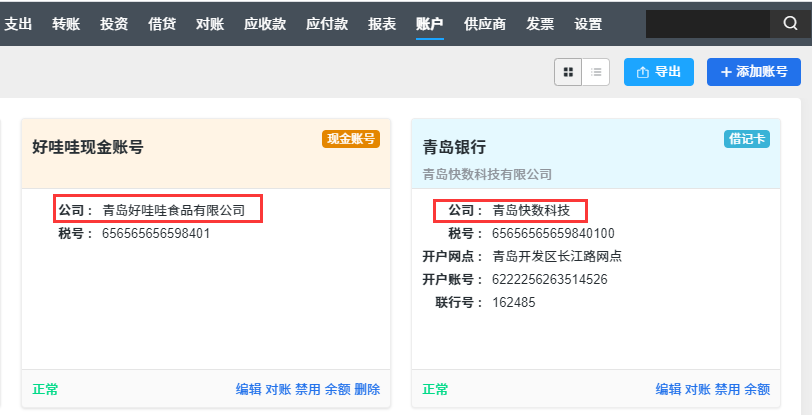Screen dimensions: 812x415
Task: Click the 现金账号 orange tag
Action: (x=351, y=139)
